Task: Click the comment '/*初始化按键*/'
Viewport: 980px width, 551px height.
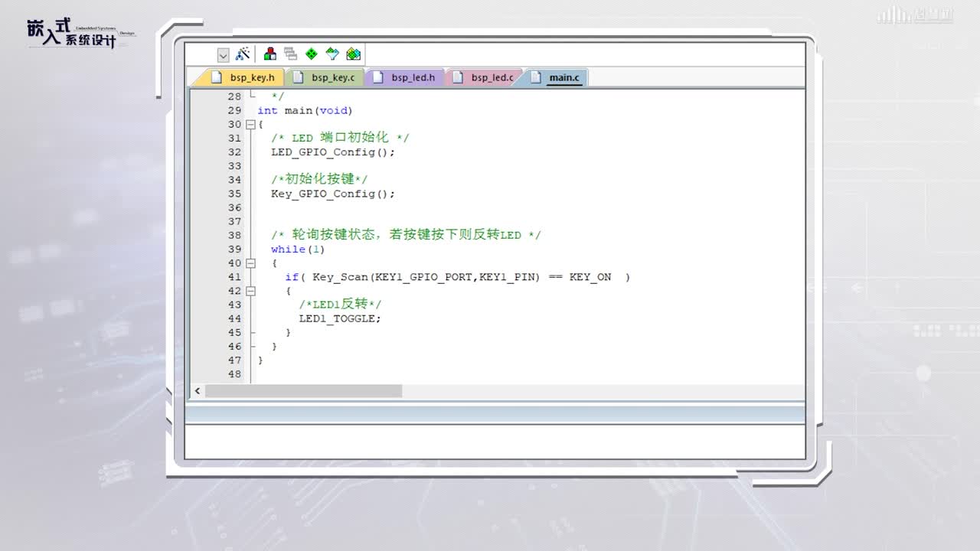Action: (x=320, y=179)
